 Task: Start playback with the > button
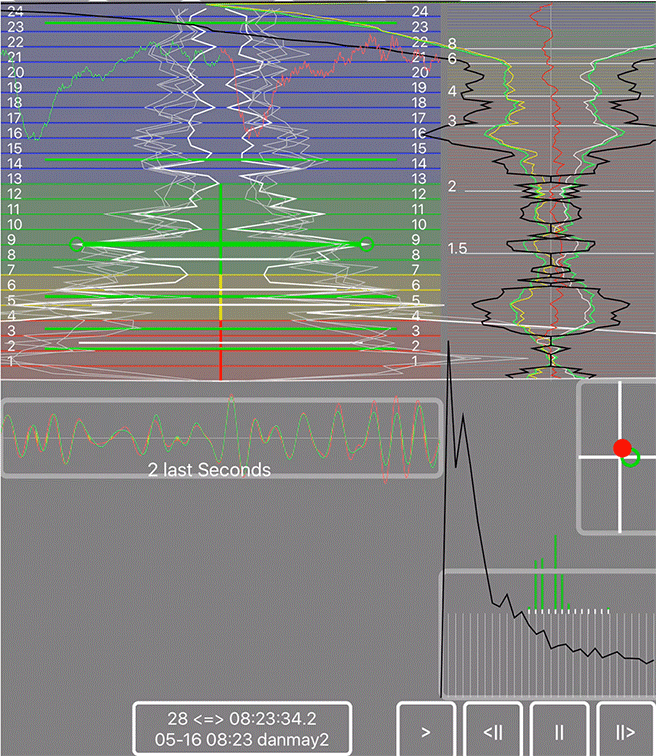point(426,729)
